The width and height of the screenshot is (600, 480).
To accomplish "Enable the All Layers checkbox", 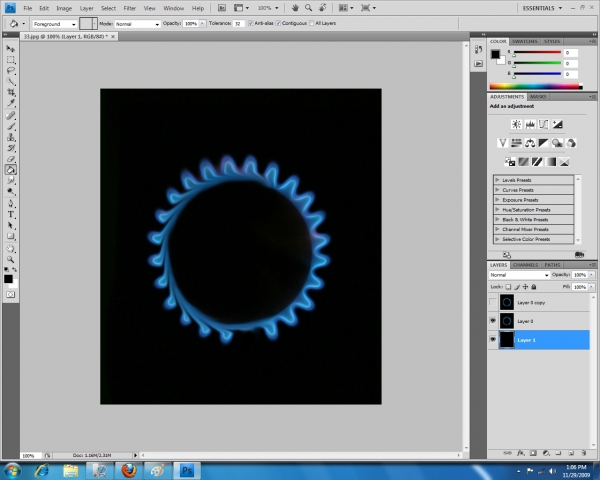I will point(311,23).
